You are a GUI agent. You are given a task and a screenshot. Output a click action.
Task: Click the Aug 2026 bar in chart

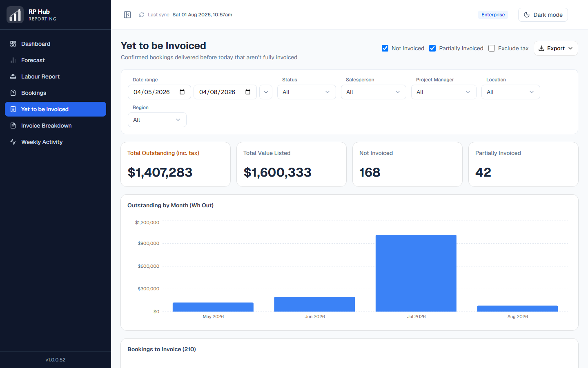[x=517, y=309]
